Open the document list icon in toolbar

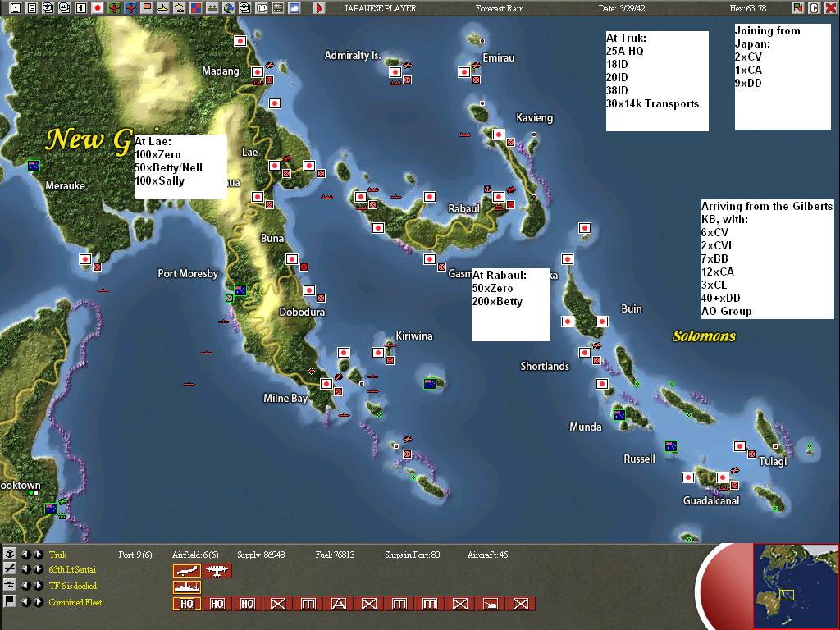point(32,7)
